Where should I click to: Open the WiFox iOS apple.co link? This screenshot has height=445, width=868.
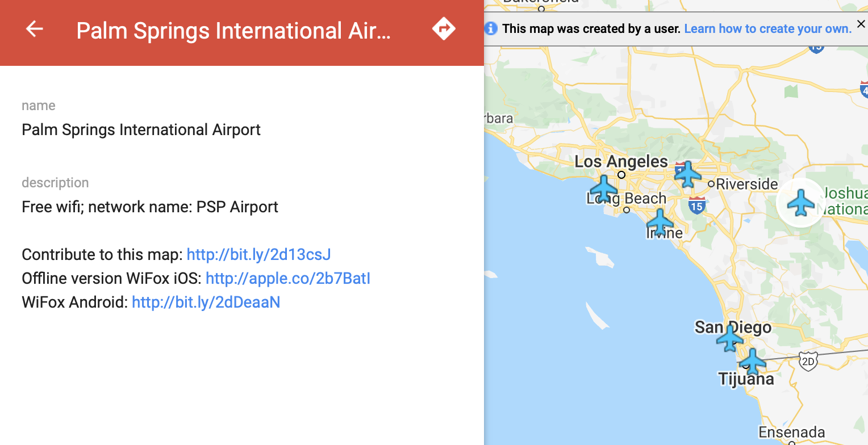(287, 278)
